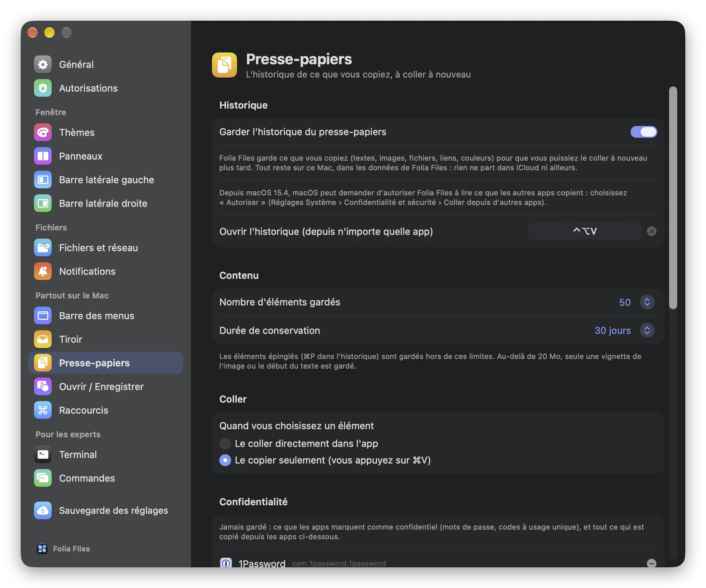Click the Notifications bell icon
Viewport: 706px width, 588px height.
pyautogui.click(x=43, y=271)
